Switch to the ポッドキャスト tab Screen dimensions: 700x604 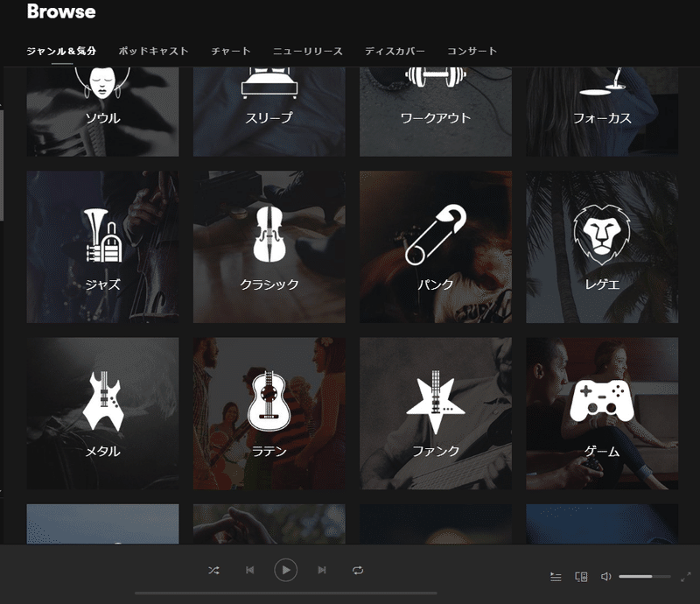(154, 51)
